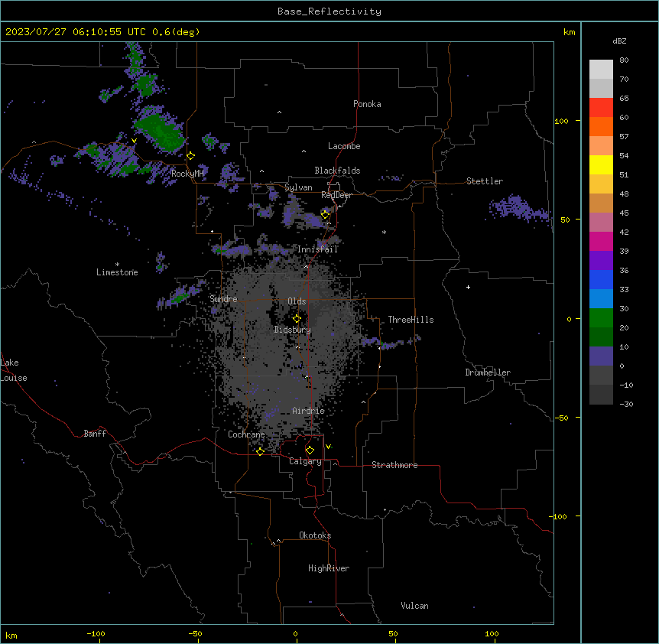Click the orange 60-57 dBZ legend swatch

click(x=601, y=126)
